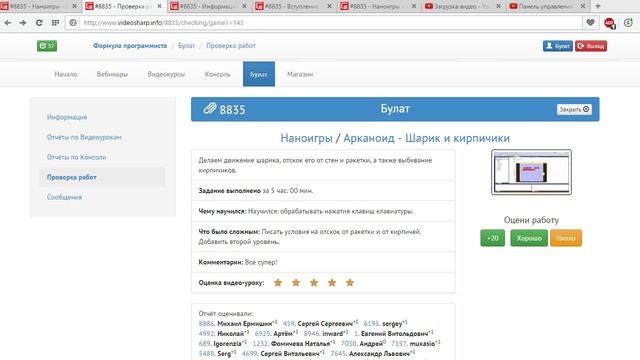Close the '#8835 - Проверка' tab
Screen dimensions: 640x360
(159, 6)
